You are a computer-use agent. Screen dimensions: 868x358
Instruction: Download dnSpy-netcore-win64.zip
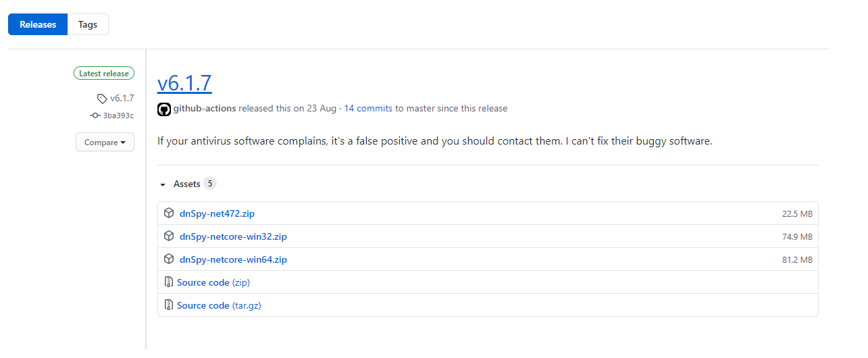coord(233,259)
